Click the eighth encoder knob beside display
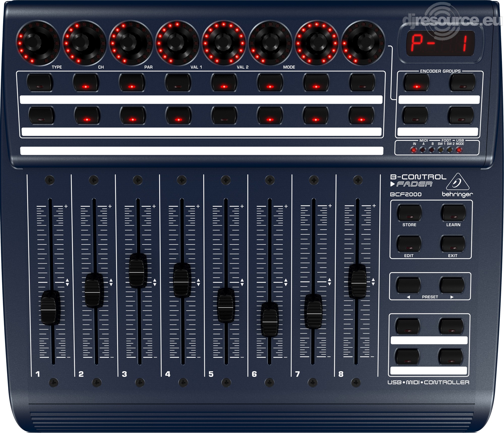The image size is (504, 433). [x=363, y=43]
